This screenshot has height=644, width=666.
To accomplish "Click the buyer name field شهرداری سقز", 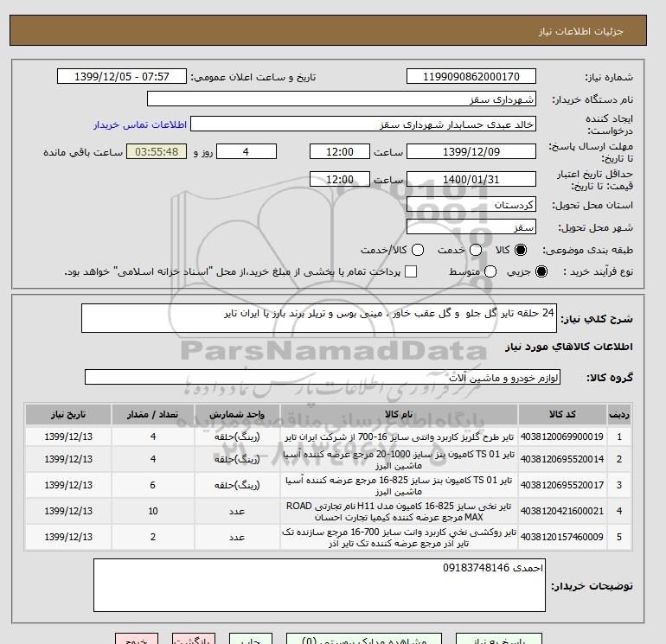I will tap(341, 99).
